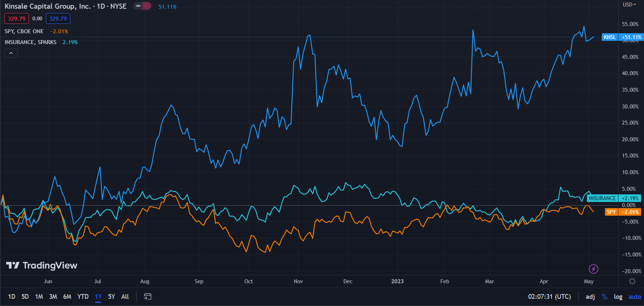This screenshot has height=306, width=644.
Task: Click the purple lightning bolt icon
Action: [x=593, y=269]
